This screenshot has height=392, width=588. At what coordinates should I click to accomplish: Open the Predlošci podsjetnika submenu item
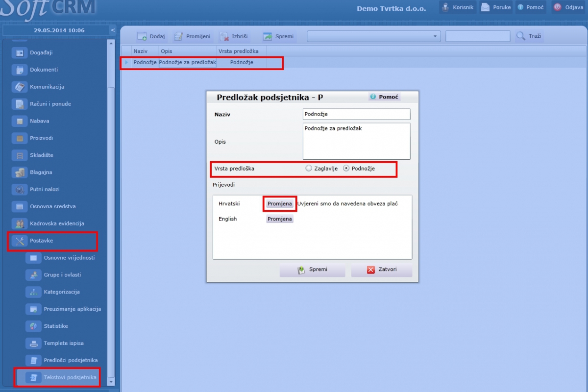(x=71, y=360)
